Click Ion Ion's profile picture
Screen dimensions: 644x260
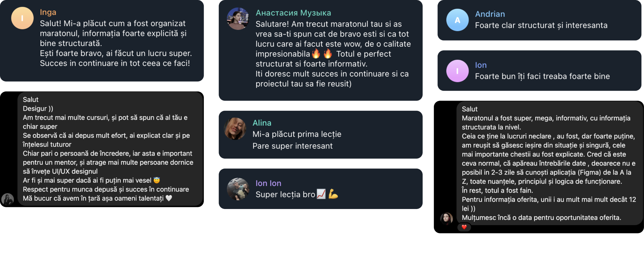click(x=238, y=189)
